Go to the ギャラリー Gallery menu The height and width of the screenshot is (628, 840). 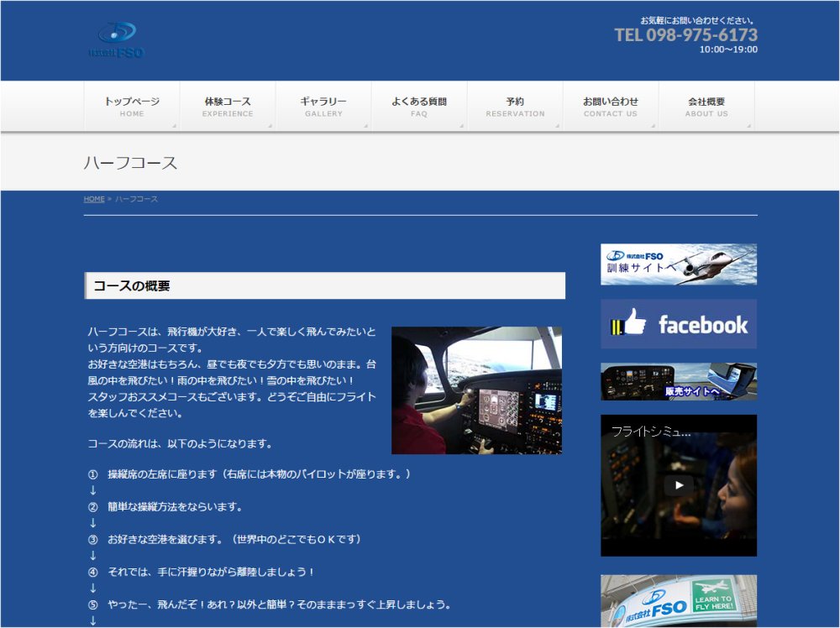coord(323,107)
